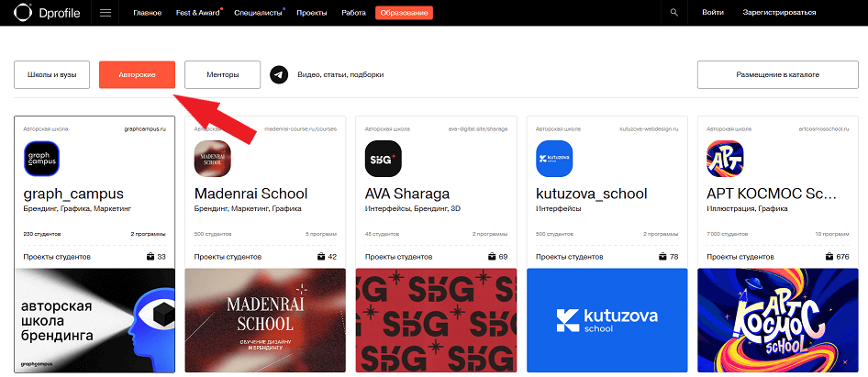Screen dimensions: 868x377
Task: Click blue kutuzova school banner
Action: [x=607, y=320]
